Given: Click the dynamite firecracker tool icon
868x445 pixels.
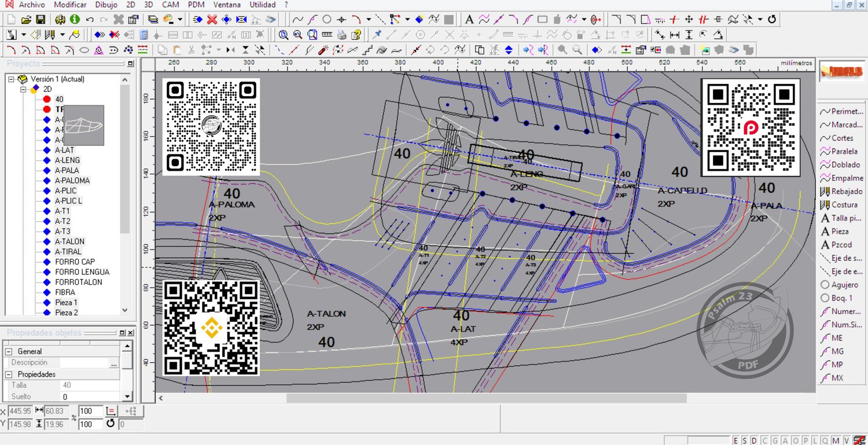Looking at the screenshot, I should pos(324,50).
